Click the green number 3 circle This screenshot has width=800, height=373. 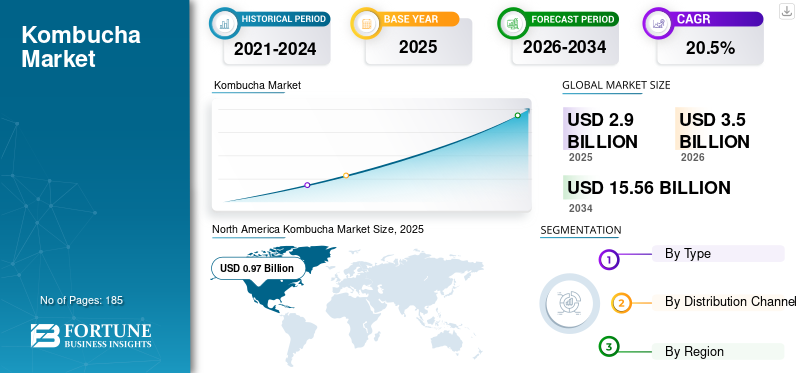608,347
